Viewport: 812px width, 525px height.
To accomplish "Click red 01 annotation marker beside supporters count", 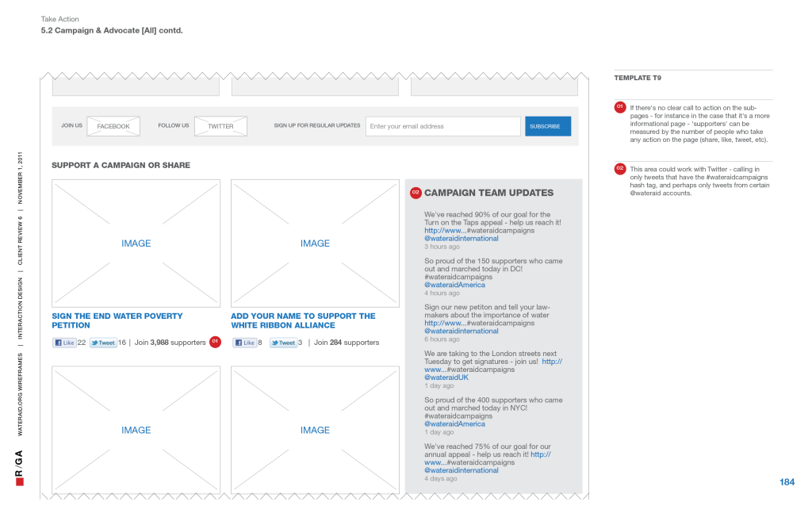I will tap(215, 342).
